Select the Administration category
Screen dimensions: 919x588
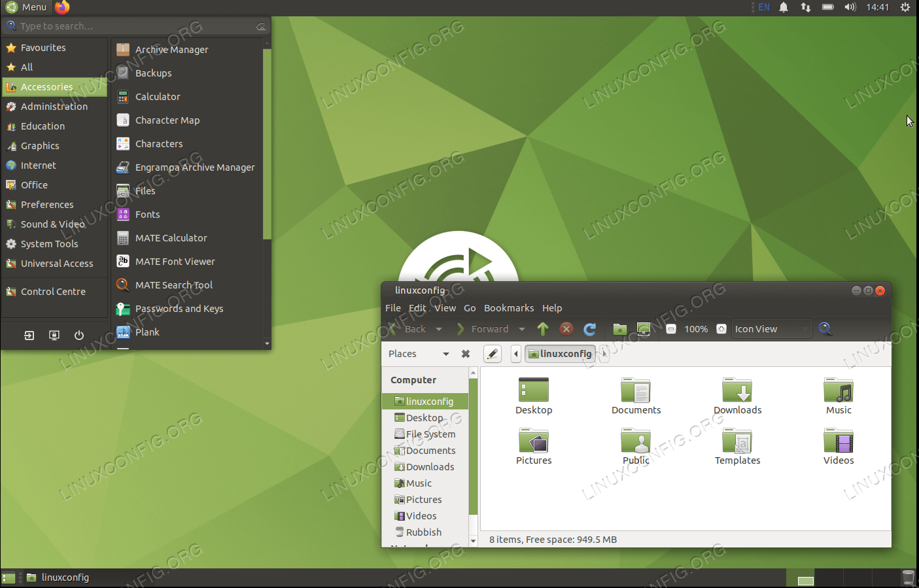55,107
